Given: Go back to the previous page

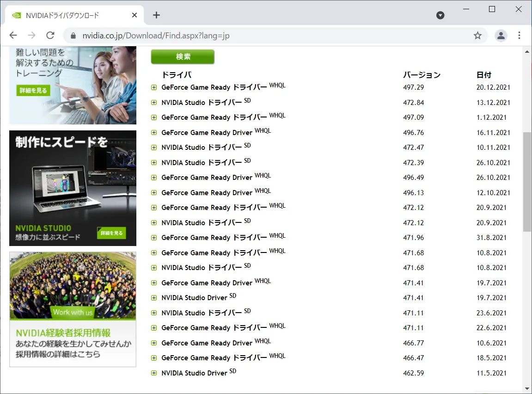Looking at the screenshot, I should [13, 35].
